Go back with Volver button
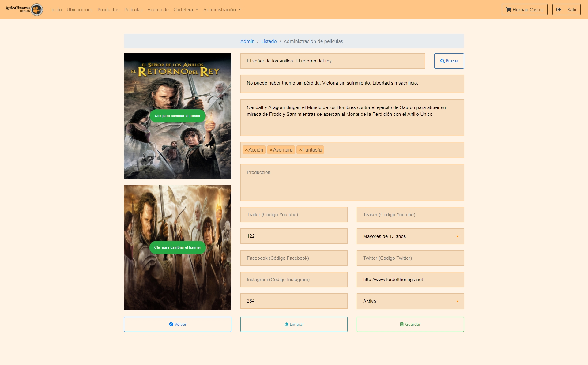 tap(177, 324)
